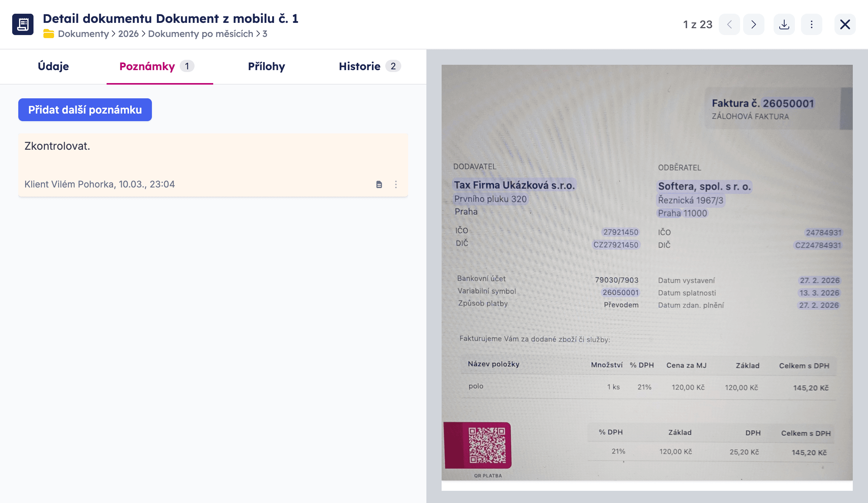868x503 pixels.
Task: Click the yellow folder breadcrumb icon
Action: point(48,34)
